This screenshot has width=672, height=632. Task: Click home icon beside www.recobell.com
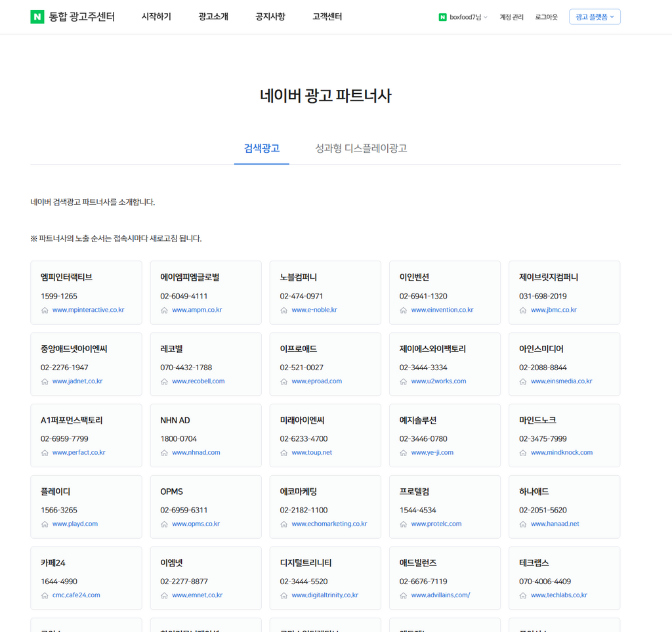click(164, 381)
